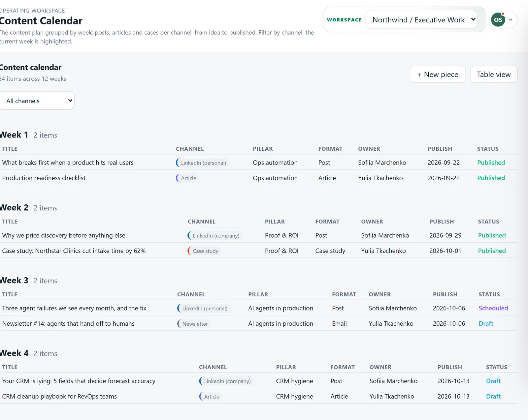Click the 2026-10-01 publish date
This screenshot has width=528, height=420.
pyautogui.click(x=445, y=251)
